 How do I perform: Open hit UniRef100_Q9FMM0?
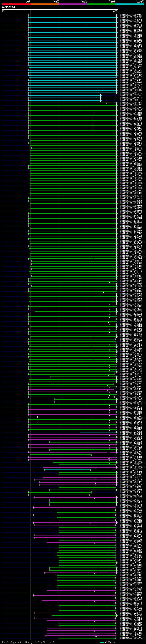click(131, 15)
